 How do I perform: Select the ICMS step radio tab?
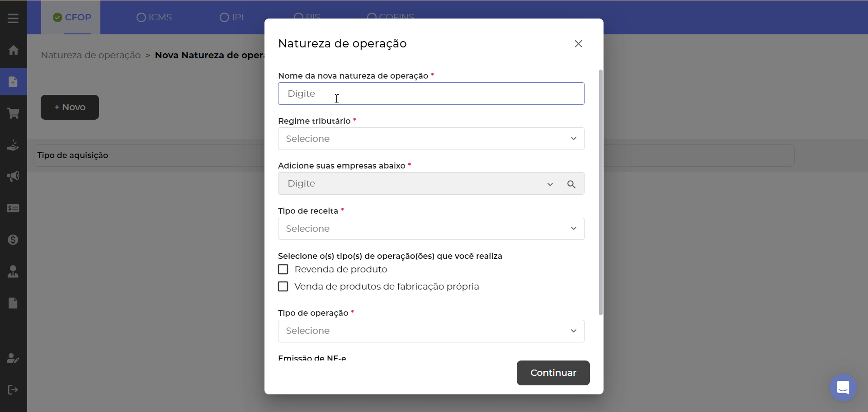154,18
